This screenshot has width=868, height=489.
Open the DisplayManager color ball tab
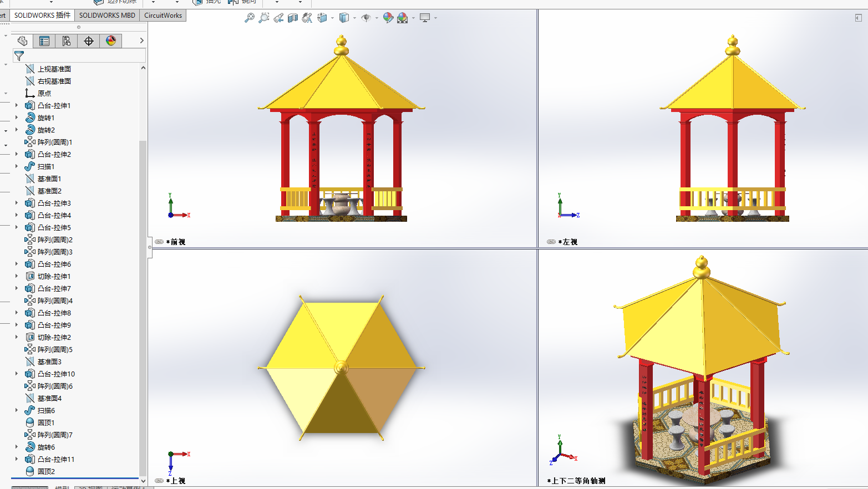pos(111,41)
